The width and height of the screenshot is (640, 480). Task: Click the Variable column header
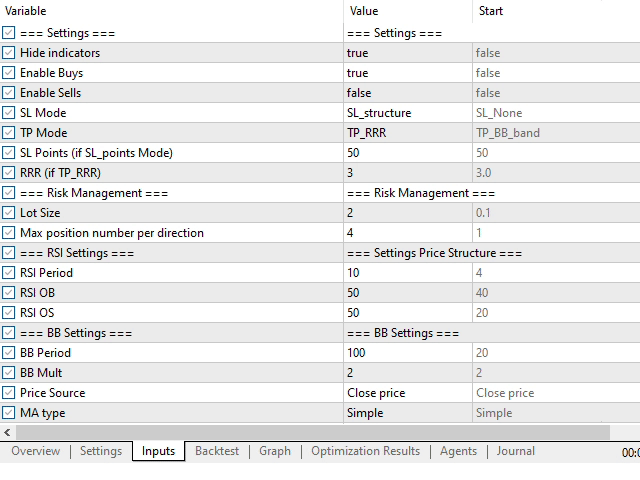171,11
